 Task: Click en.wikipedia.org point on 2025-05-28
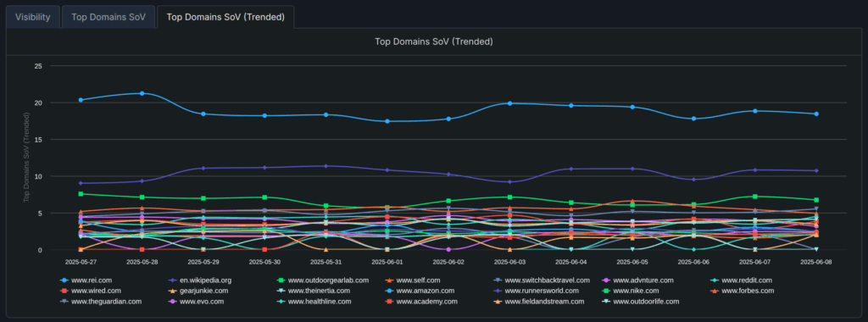pos(142,181)
